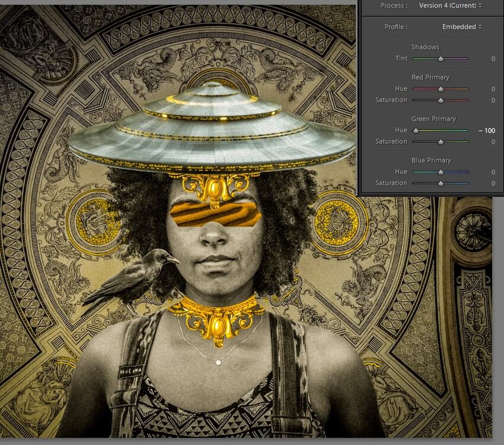Screen dimensions: 504x445
Task: Click the Blue Primary Saturation slider handle
Action: click(441, 183)
